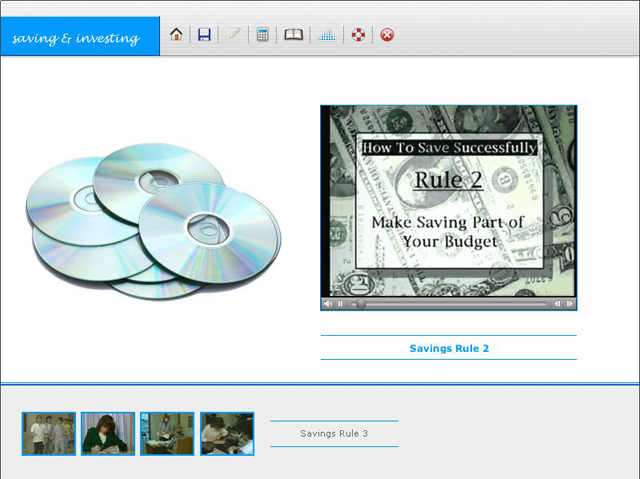Open the book glossary icon
Image resolution: width=640 pixels, height=479 pixels.
coord(293,35)
